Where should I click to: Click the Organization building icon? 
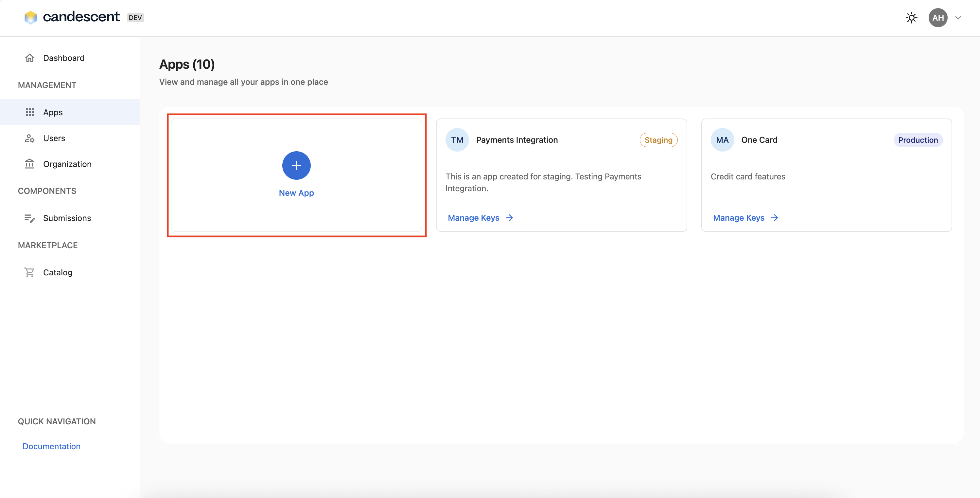click(30, 164)
